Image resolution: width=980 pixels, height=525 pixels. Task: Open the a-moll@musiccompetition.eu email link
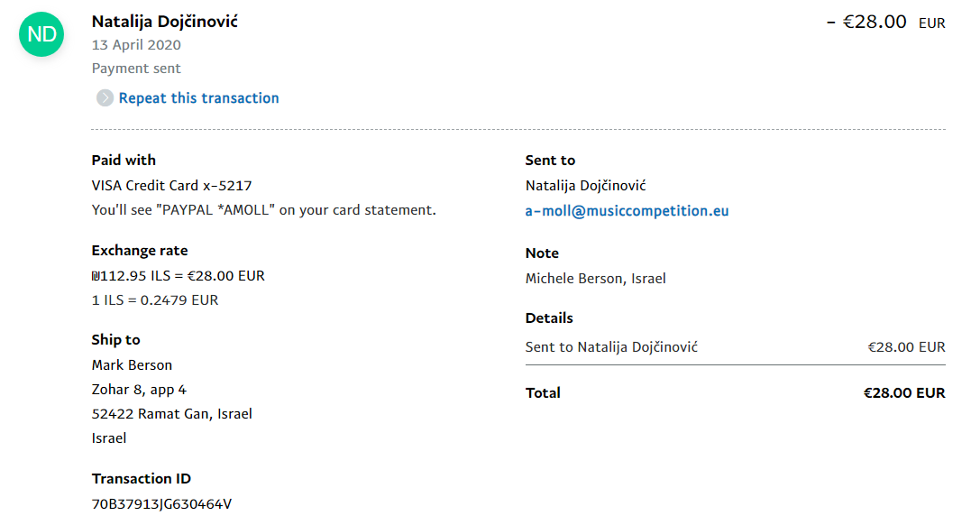click(627, 211)
